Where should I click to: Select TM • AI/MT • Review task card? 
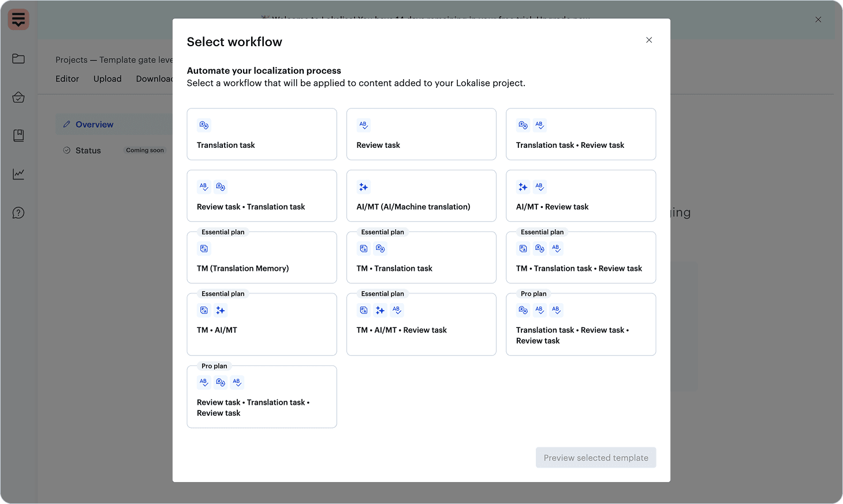click(x=422, y=324)
